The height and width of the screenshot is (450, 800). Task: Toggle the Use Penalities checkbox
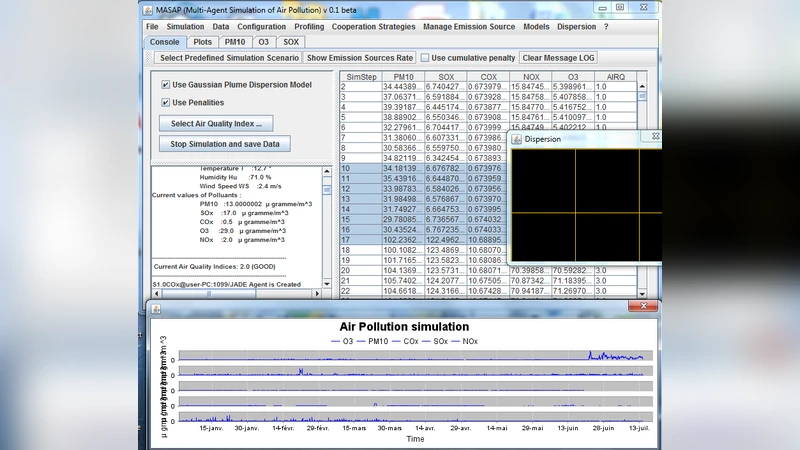[165, 102]
